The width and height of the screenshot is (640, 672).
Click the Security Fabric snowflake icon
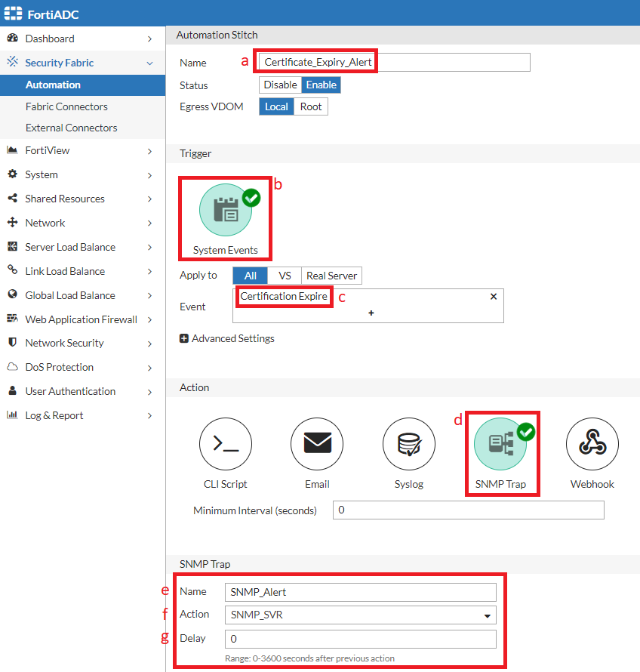point(12,62)
